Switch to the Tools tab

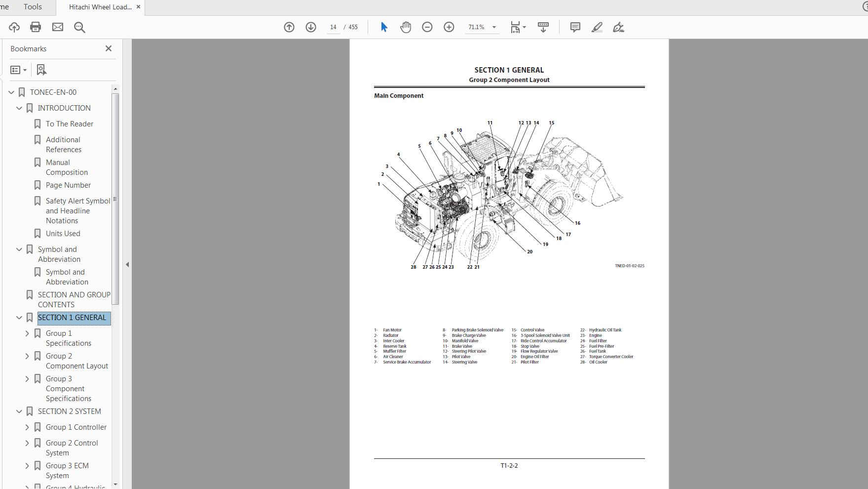pyautogui.click(x=33, y=6)
